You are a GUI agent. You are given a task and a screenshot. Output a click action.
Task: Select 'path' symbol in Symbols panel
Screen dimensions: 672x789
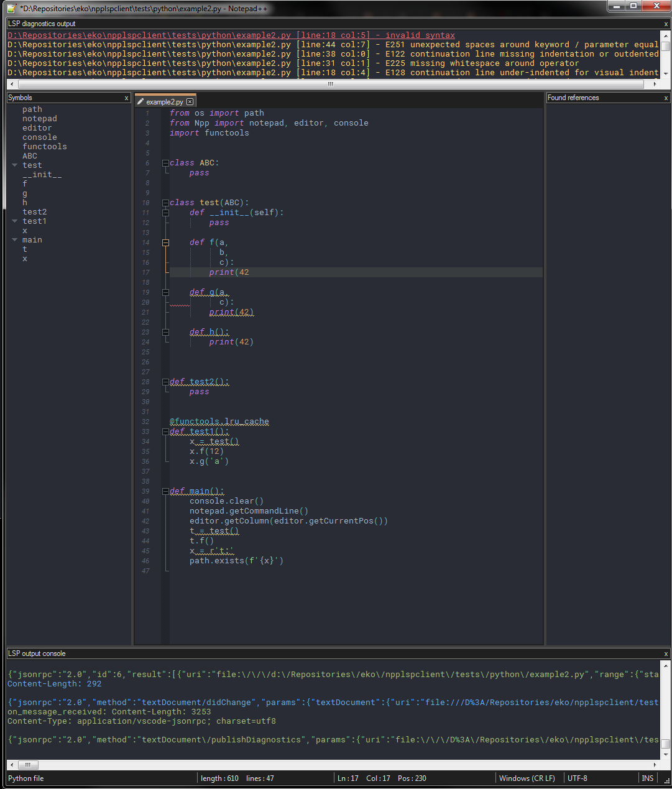click(x=32, y=109)
